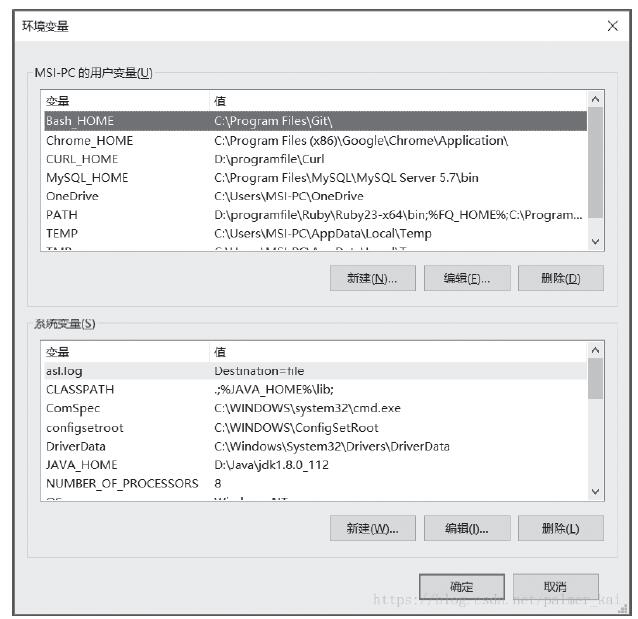Click 删除(L) for system variables
Viewport: 638px width, 619px height.
click(561, 528)
